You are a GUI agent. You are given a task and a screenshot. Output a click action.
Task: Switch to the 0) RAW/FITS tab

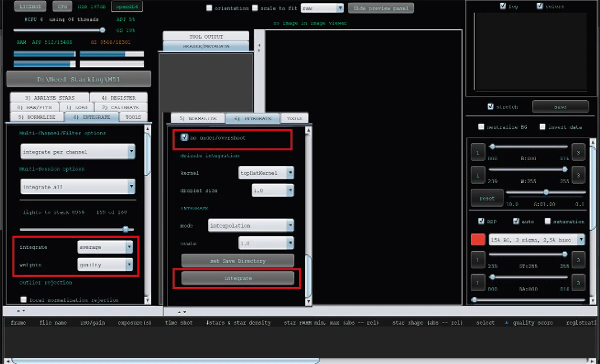[34, 107]
